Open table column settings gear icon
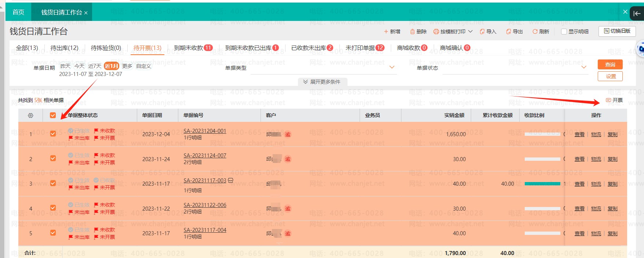Image resolution: width=644 pixels, height=258 pixels. pyautogui.click(x=30, y=115)
